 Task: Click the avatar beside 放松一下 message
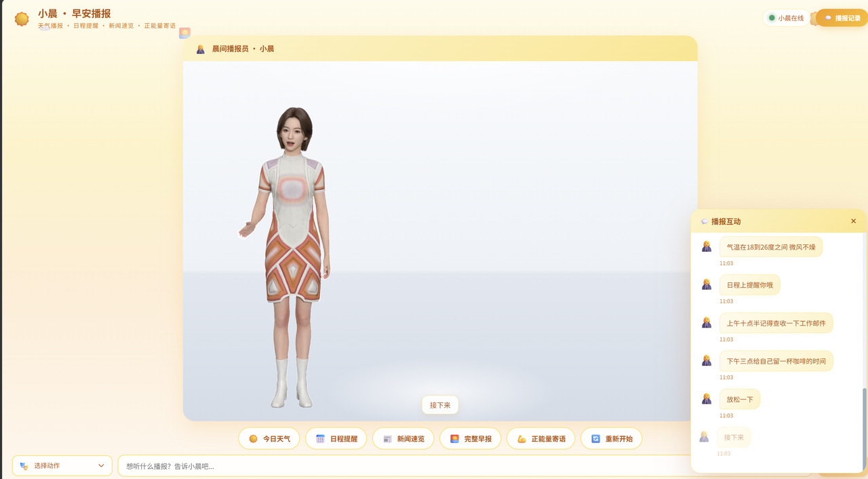coord(707,398)
